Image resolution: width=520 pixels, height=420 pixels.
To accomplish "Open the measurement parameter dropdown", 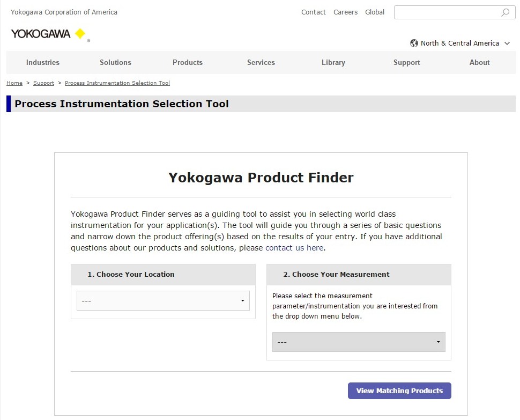I will [x=359, y=342].
